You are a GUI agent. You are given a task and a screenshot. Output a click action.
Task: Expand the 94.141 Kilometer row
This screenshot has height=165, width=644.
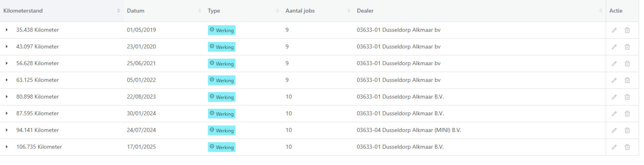[7, 130]
